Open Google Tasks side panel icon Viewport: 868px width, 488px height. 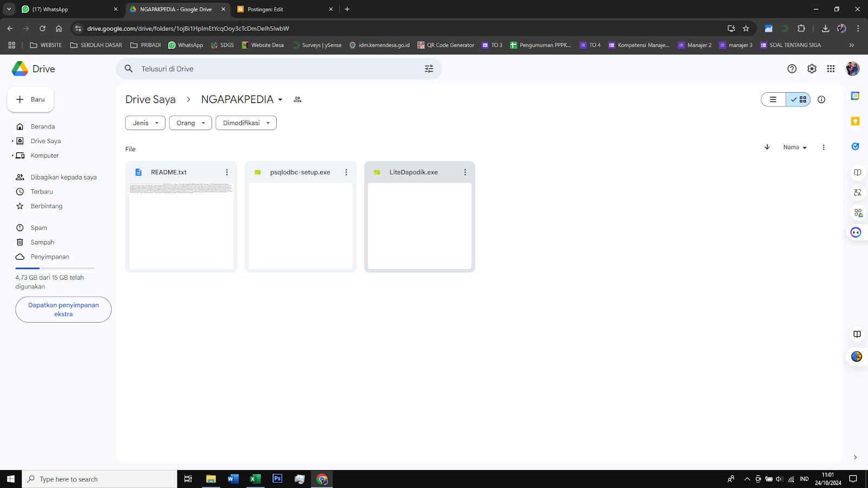point(856,146)
